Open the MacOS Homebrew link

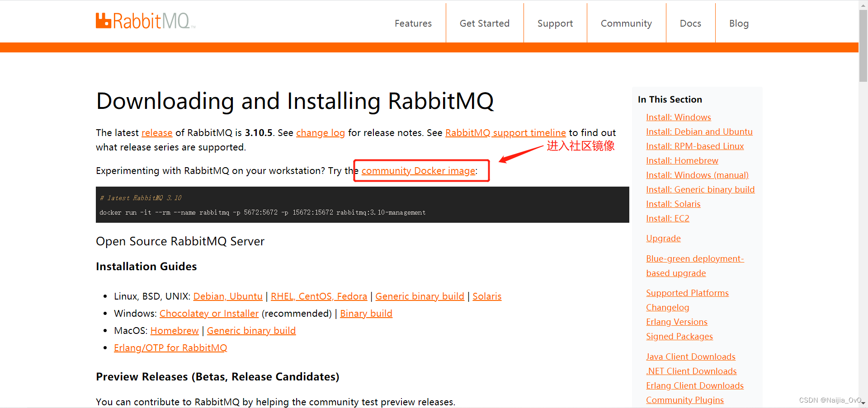click(175, 331)
